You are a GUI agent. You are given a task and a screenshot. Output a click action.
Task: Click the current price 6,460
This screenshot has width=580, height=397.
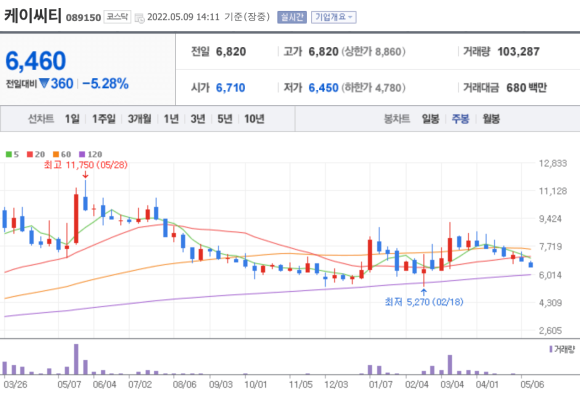click(36, 61)
